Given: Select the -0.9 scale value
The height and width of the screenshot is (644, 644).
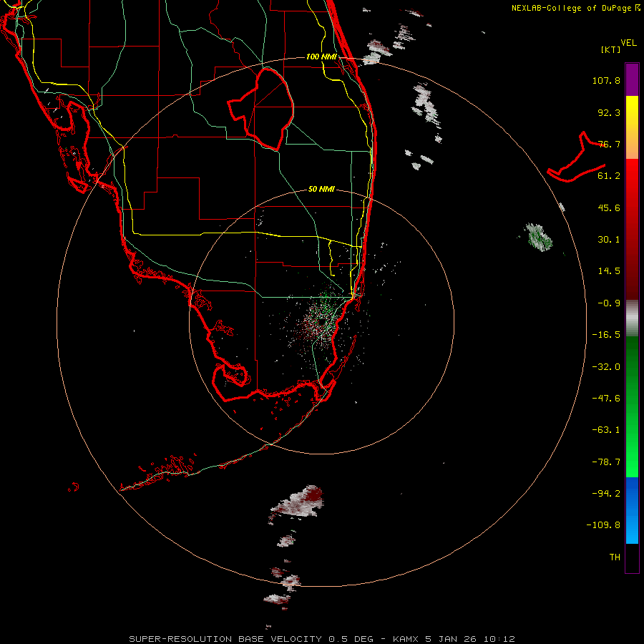Looking at the screenshot, I should point(609,303).
